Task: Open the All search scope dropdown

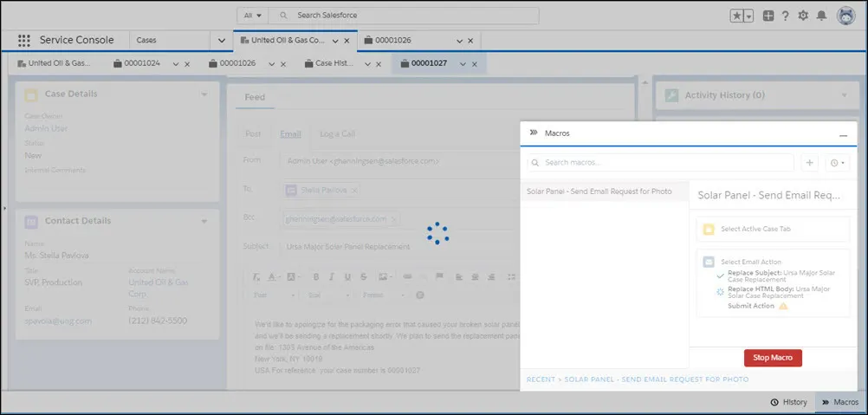Action: pyautogui.click(x=253, y=16)
